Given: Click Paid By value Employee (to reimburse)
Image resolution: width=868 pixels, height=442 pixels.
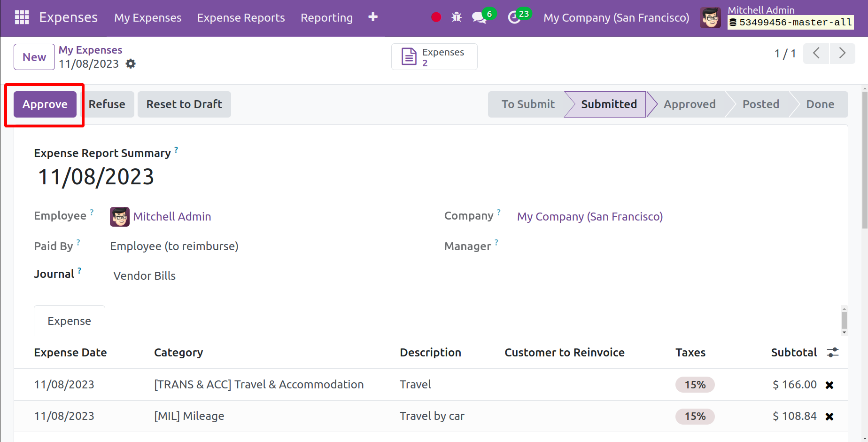Looking at the screenshot, I should point(174,246).
